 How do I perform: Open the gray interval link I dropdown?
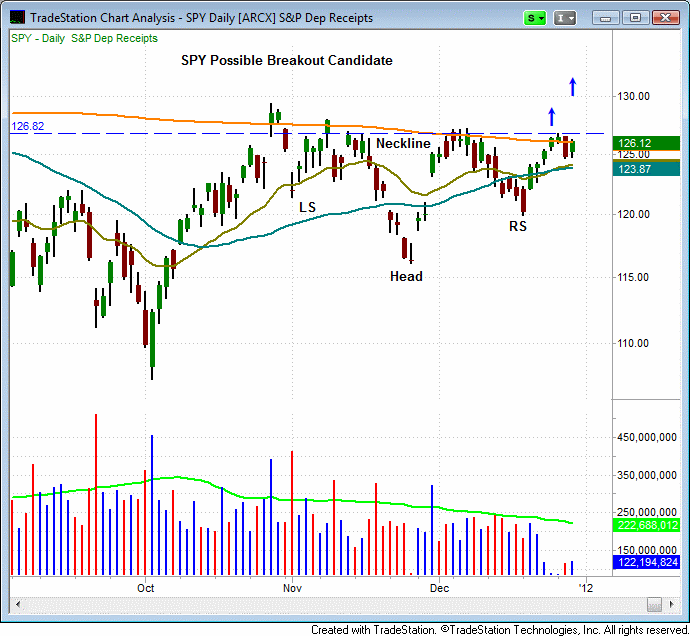[x=565, y=17]
